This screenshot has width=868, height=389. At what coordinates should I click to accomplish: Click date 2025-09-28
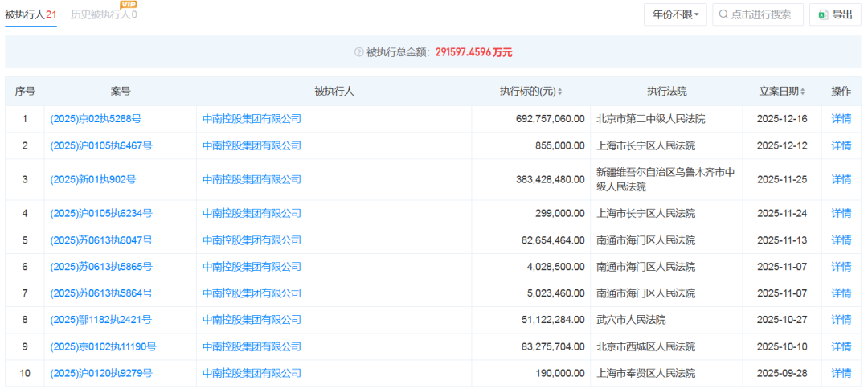pos(783,374)
